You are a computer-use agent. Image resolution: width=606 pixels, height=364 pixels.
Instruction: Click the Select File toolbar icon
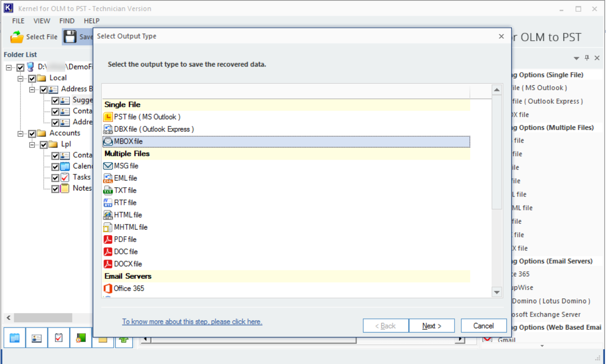[x=17, y=37]
